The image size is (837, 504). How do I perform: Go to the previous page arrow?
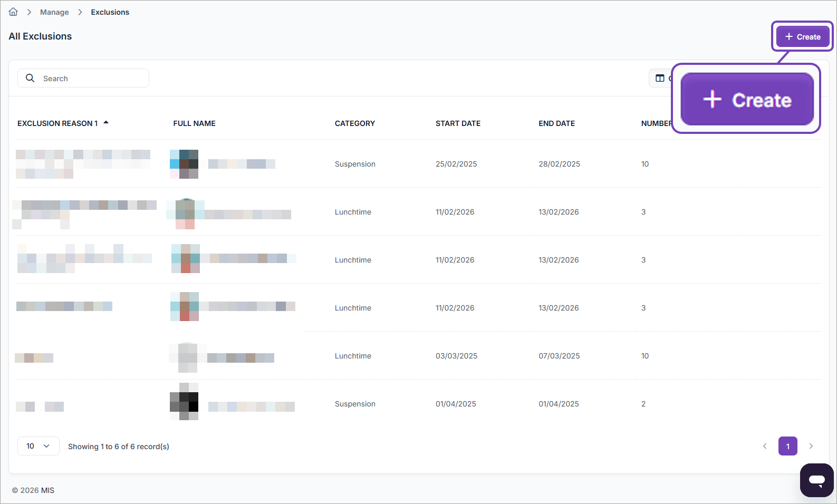(765, 446)
